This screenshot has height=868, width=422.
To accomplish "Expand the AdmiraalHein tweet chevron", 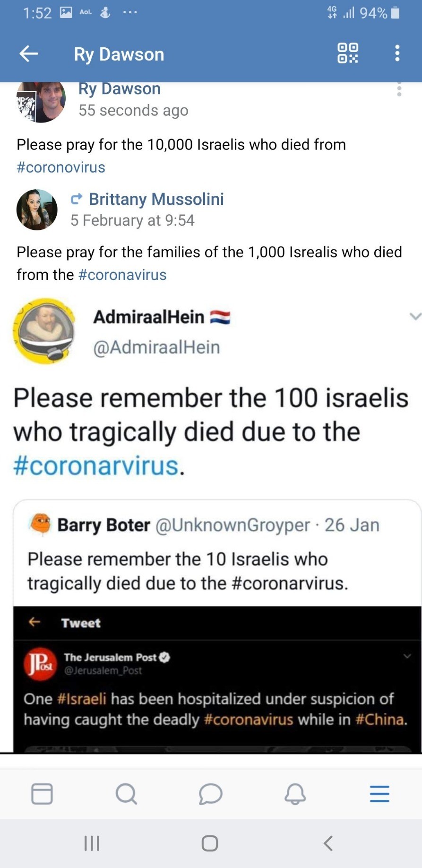I will [x=415, y=316].
